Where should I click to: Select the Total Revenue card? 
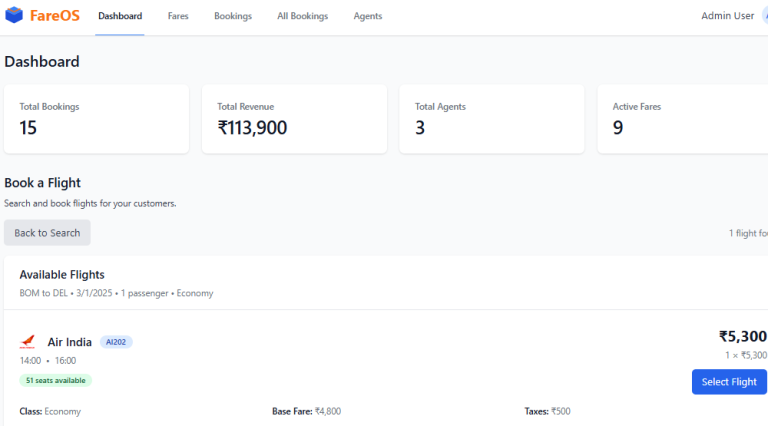click(x=294, y=119)
